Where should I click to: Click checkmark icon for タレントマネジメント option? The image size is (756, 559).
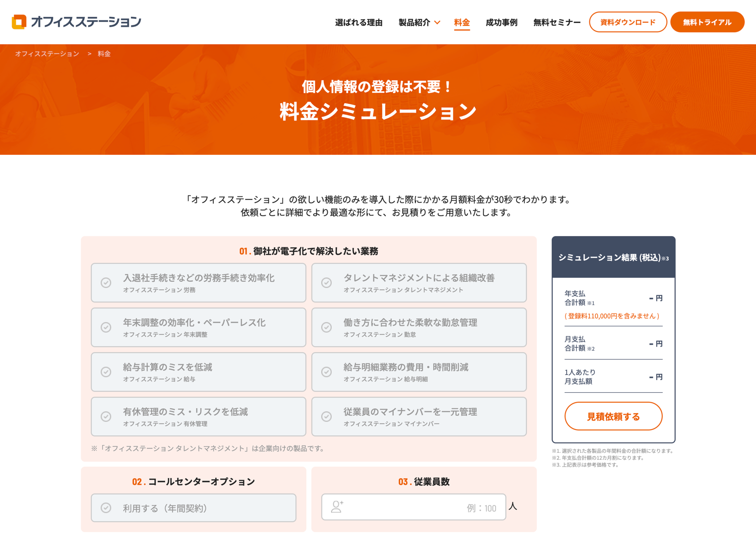326,283
